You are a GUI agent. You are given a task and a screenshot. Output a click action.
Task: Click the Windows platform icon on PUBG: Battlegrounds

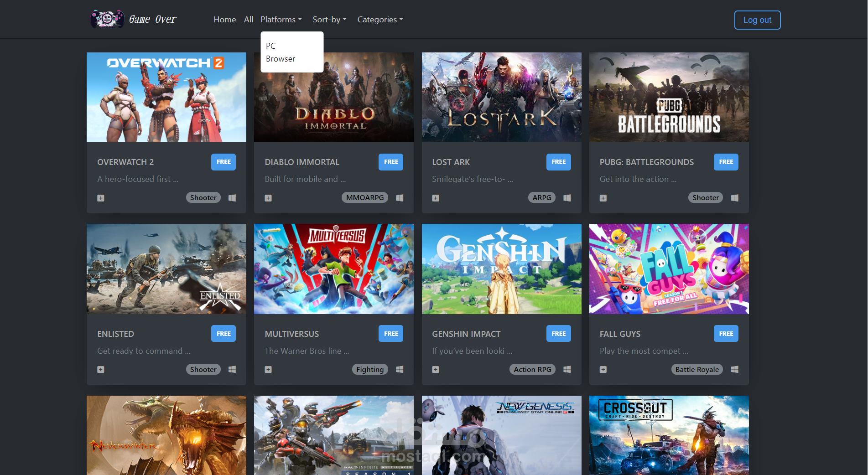click(734, 198)
